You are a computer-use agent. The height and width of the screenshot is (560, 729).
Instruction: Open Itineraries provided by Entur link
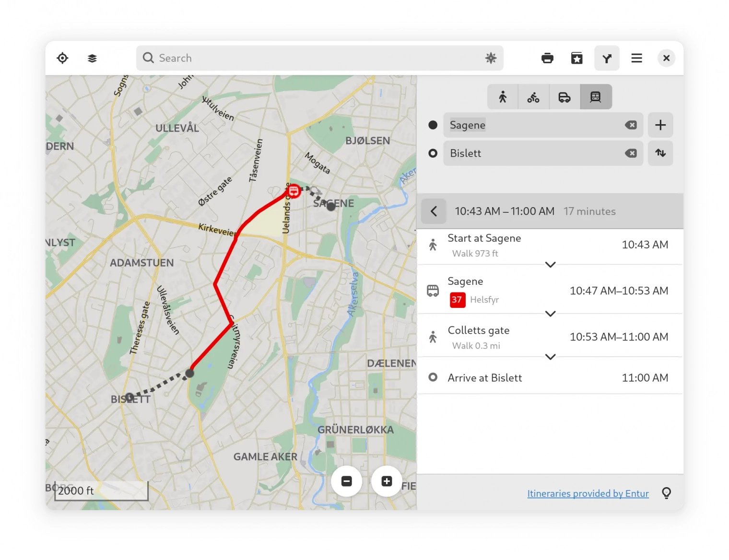(x=588, y=493)
